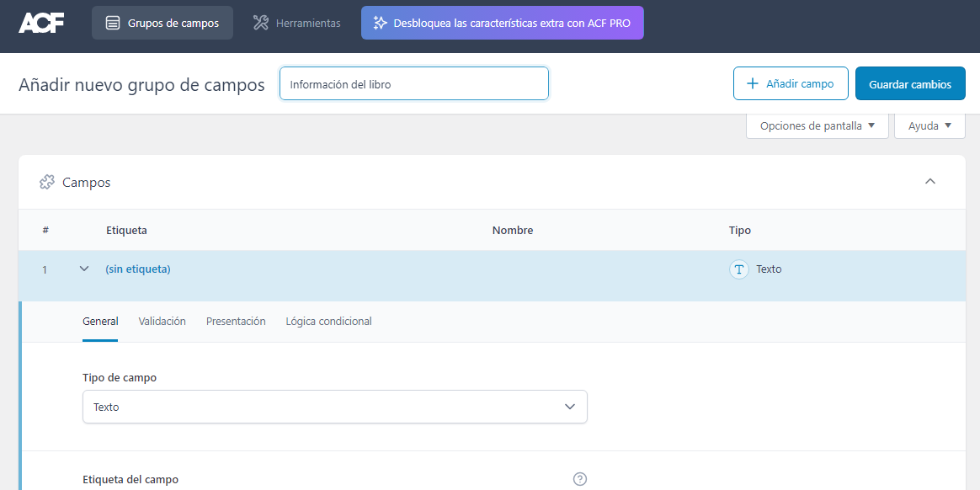
Task: Click Guardar cambios
Action: pyautogui.click(x=910, y=83)
